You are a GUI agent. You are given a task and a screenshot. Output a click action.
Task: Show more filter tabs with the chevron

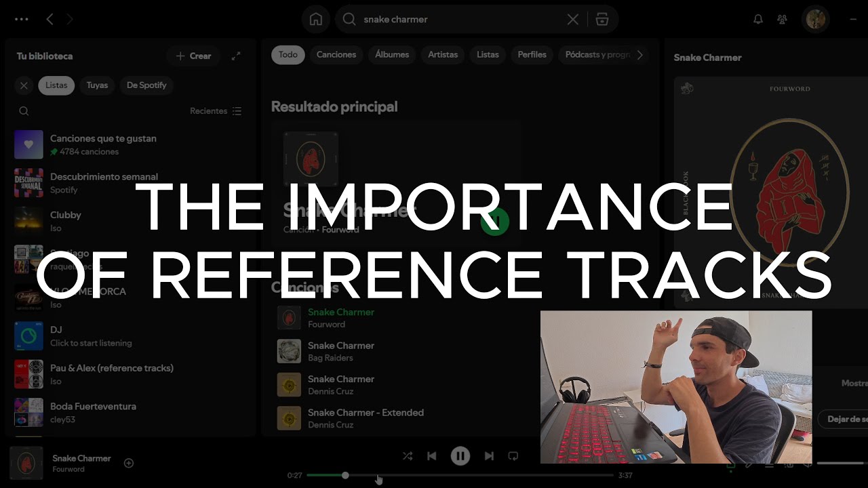tap(639, 55)
